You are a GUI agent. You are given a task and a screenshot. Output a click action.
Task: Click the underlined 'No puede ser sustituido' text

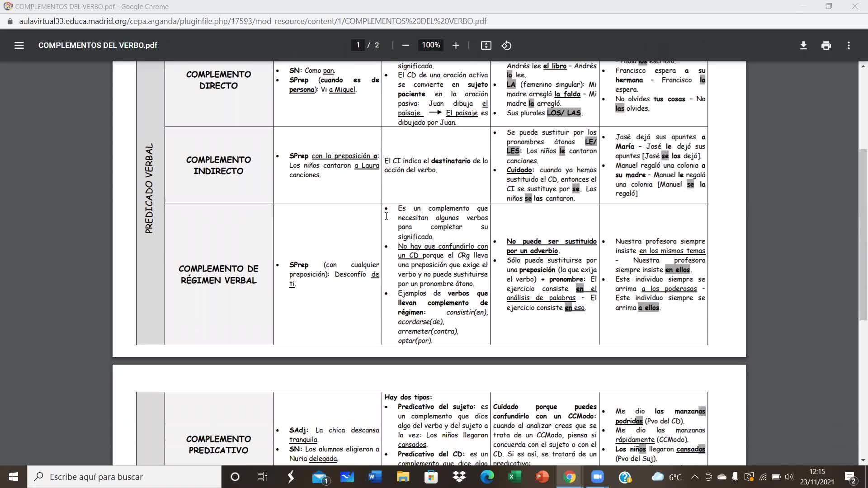tap(552, 241)
